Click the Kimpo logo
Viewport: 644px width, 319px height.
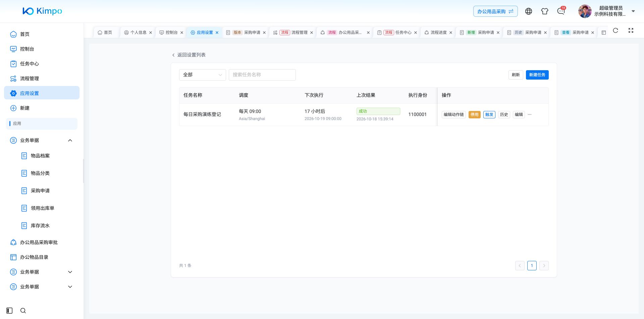(x=42, y=11)
